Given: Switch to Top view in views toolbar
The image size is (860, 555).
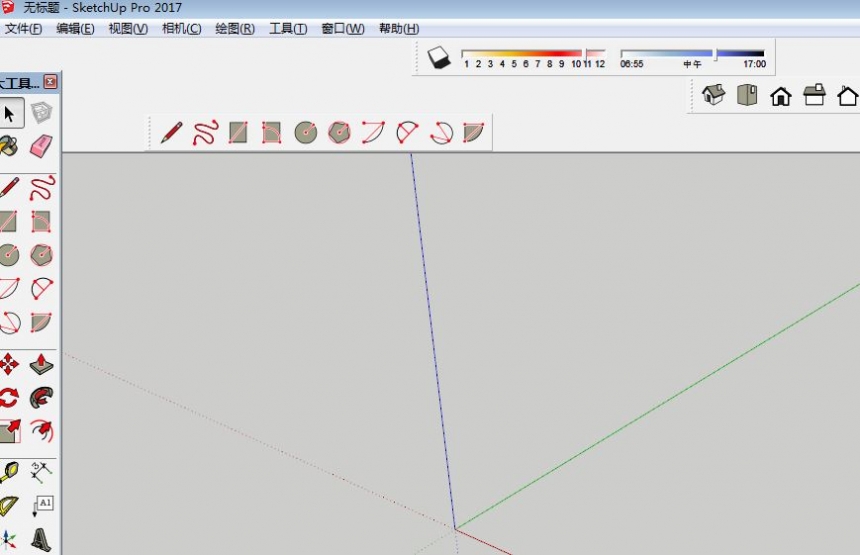Looking at the screenshot, I should click(x=747, y=95).
